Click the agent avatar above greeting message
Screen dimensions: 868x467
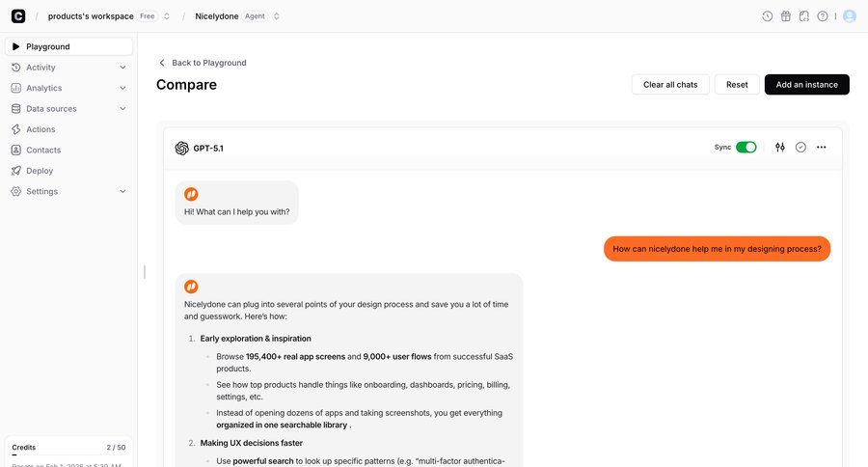coord(191,194)
